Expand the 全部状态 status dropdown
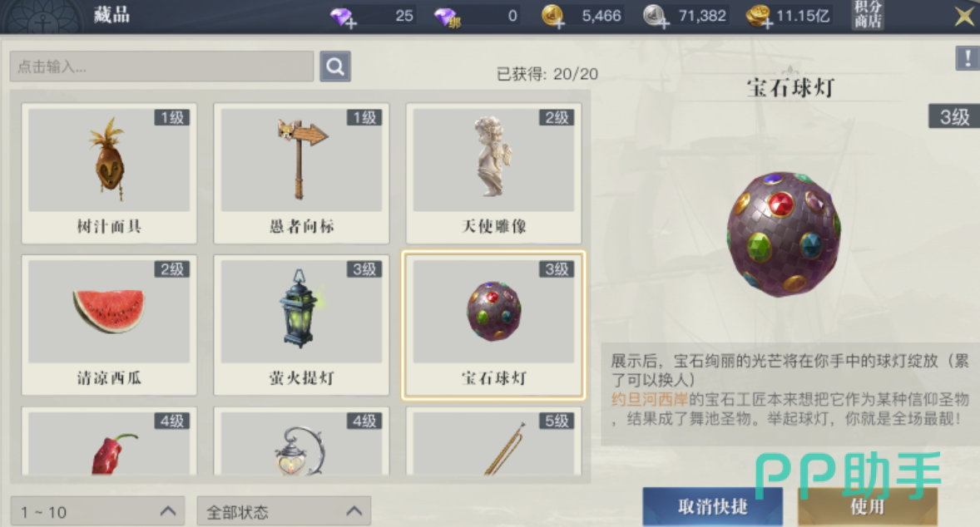Image resolution: width=980 pixels, height=527 pixels. click(x=284, y=511)
